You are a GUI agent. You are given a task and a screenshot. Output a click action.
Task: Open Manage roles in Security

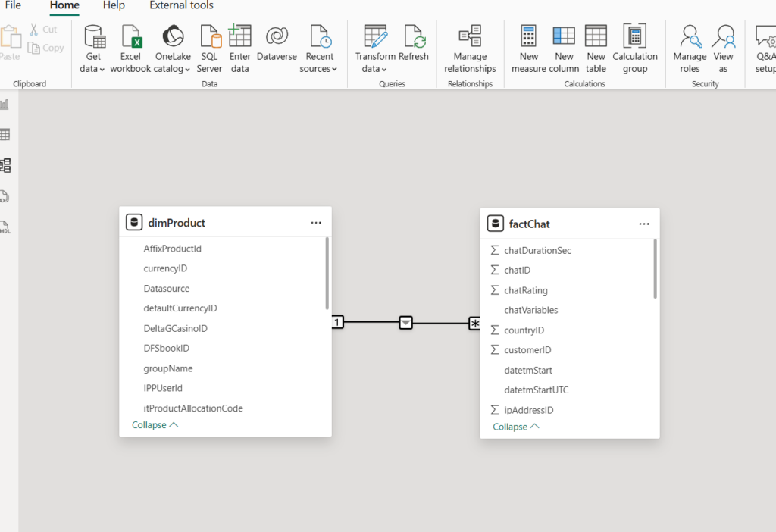pyautogui.click(x=690, y=36)
